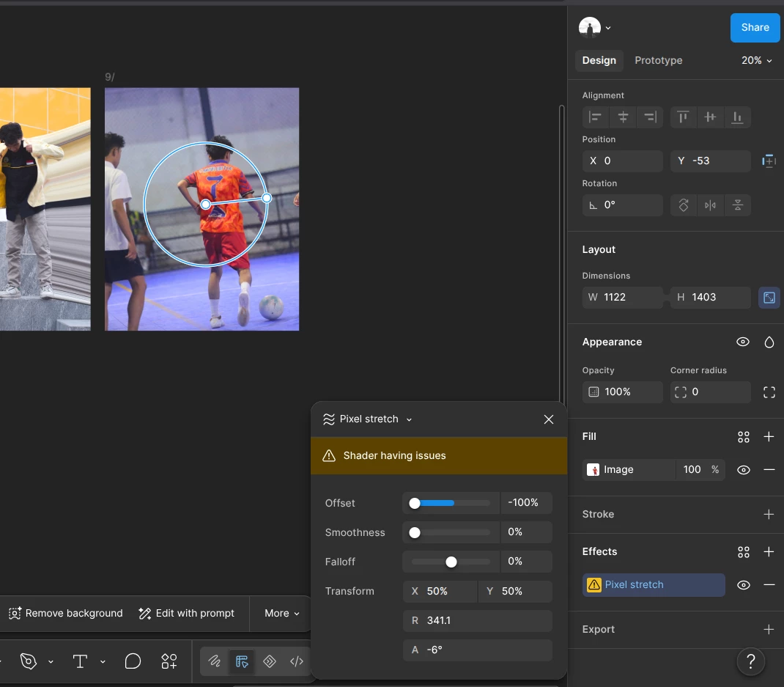Click the Smoothness slider

tap(451, 533)
